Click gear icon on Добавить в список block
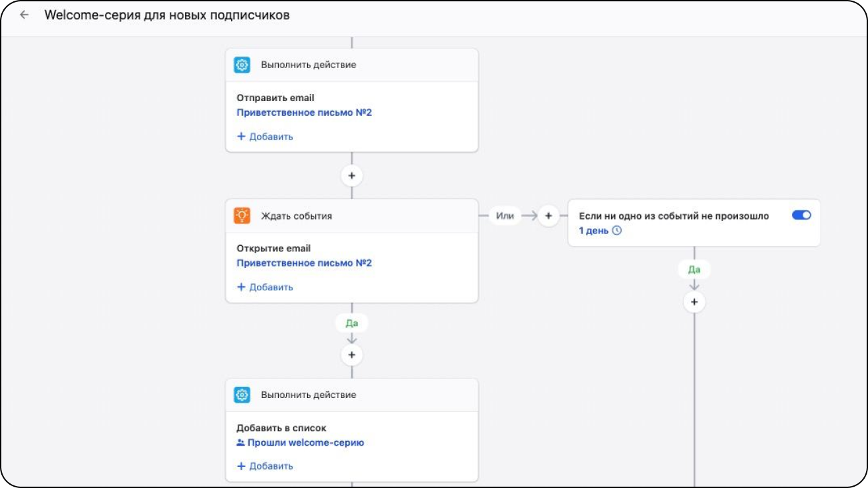Viewport: 868px width, 488px height. 242,395
